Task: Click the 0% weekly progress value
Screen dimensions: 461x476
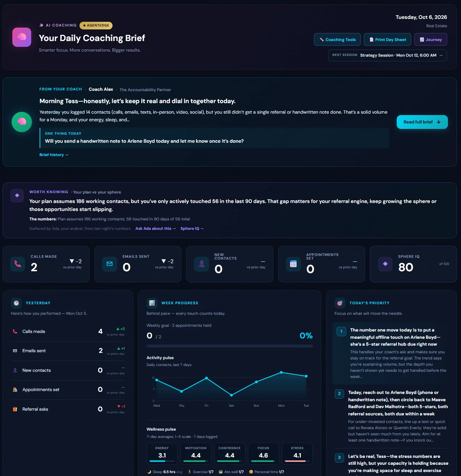Action: (306, 335)
